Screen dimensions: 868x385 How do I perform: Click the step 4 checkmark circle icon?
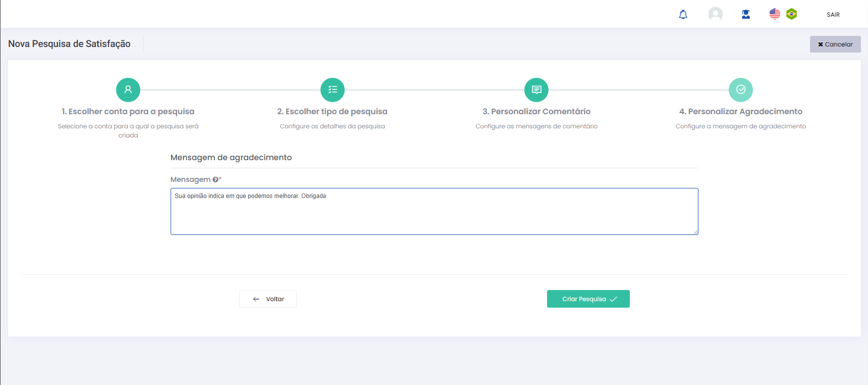point(740,90)
